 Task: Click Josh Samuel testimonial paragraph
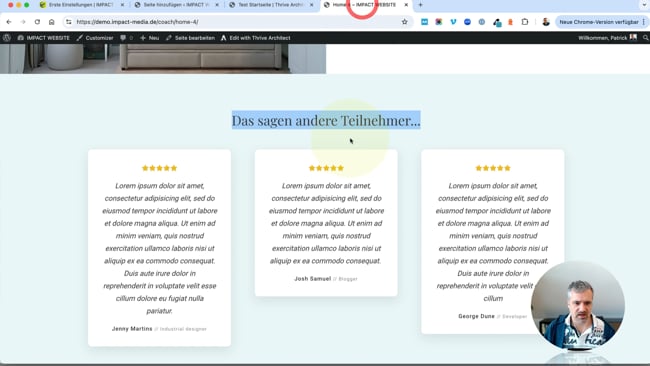[326, 223]
